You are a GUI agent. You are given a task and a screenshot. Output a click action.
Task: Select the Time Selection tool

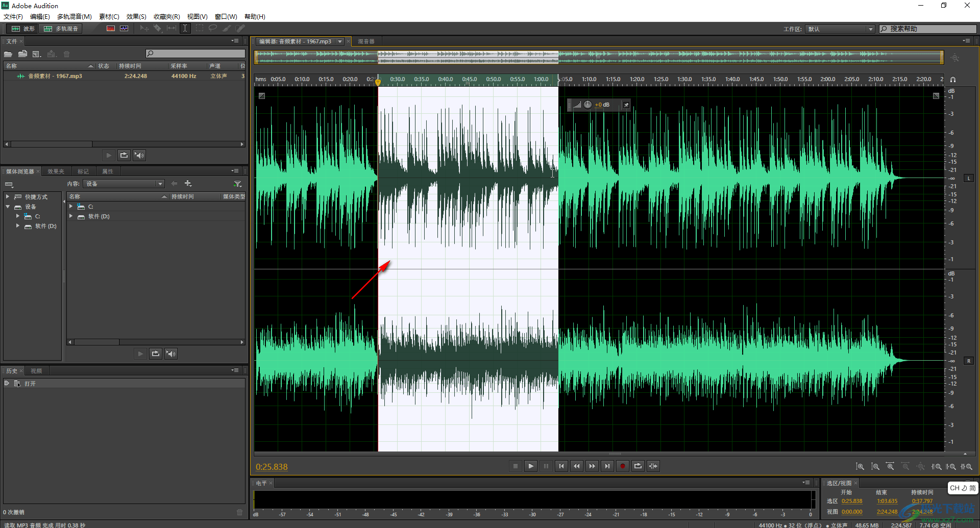click(185, 29)
